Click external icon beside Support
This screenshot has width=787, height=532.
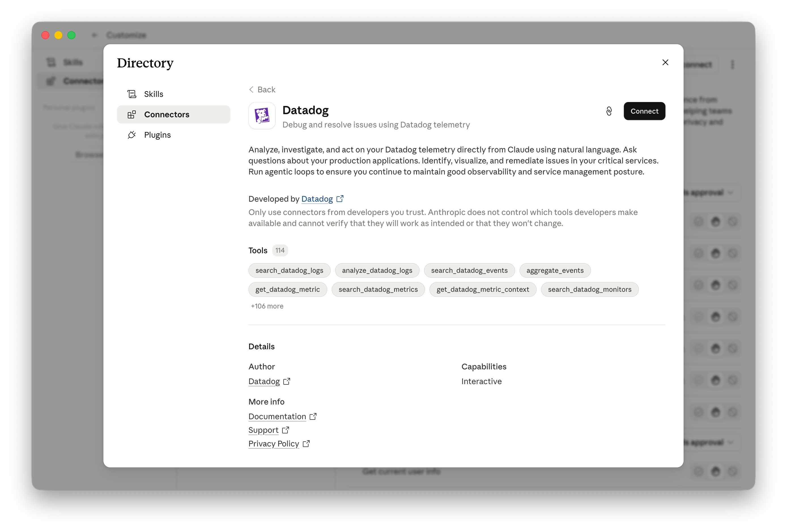286,430
